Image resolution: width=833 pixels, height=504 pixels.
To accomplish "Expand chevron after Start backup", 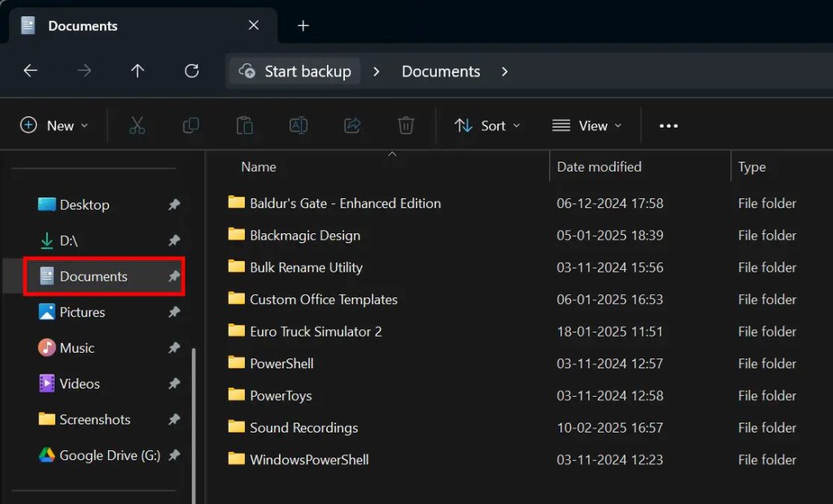I will point(377,72).
